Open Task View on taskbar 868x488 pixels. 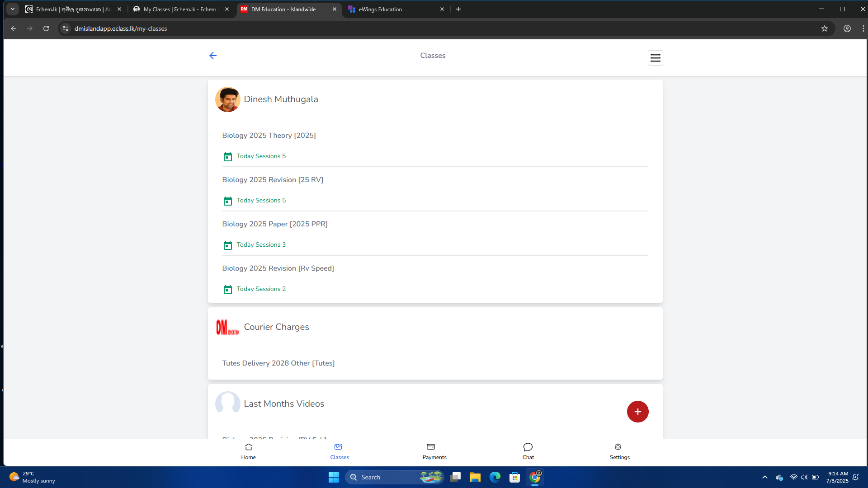coord(455,477)
